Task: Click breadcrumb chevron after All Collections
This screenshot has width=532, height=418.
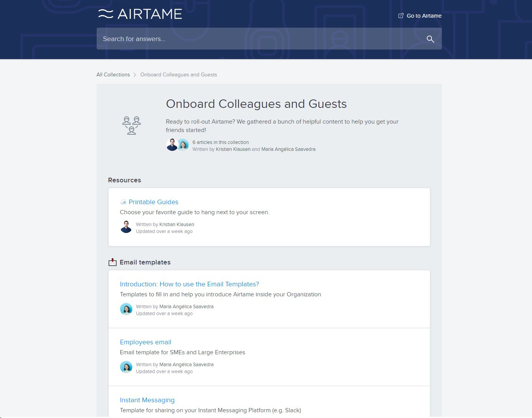Action: (x=135, y=75)
